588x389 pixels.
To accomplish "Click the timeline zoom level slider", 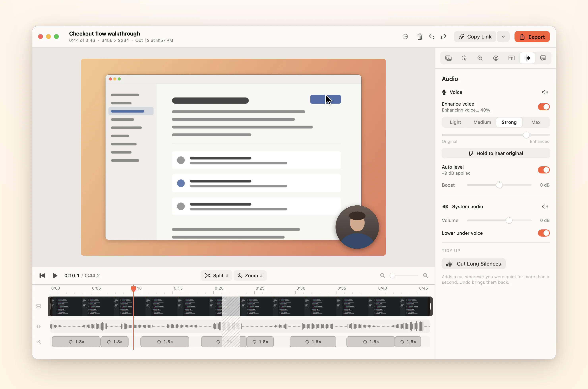I will 404,276.
